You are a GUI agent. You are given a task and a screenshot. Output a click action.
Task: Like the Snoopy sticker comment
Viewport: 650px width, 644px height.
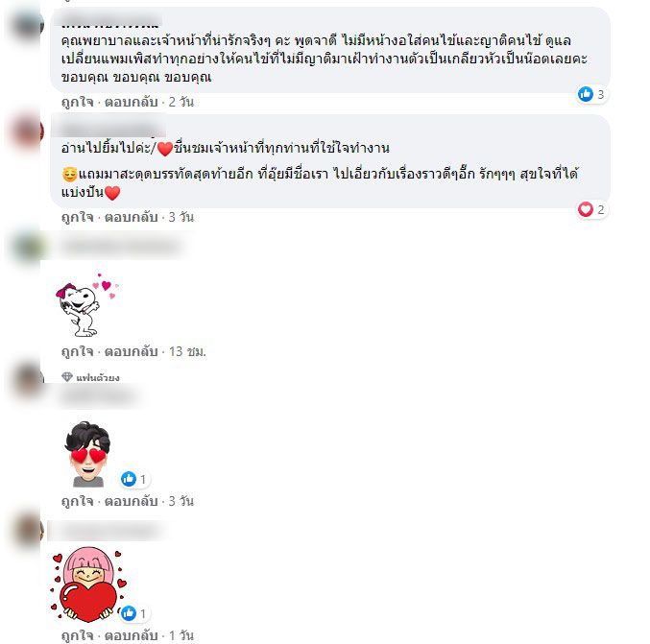point(77,351)
